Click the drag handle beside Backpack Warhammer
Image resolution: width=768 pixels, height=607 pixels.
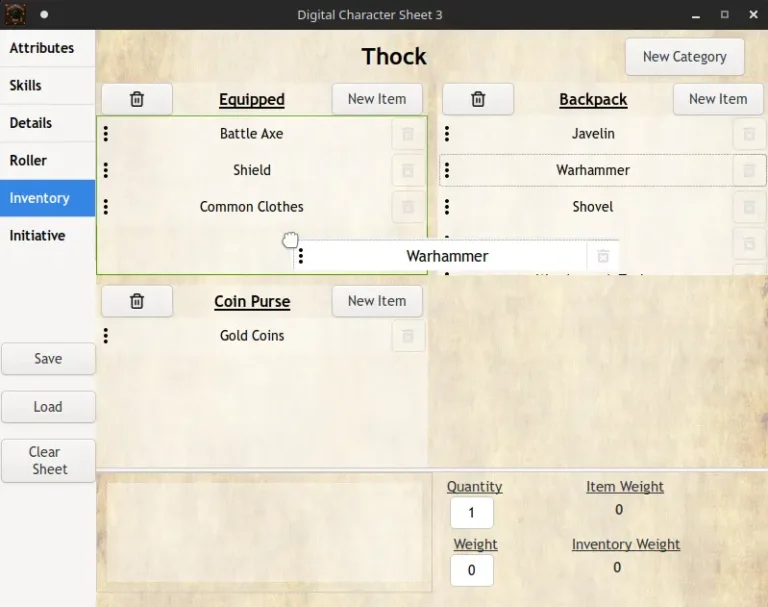(447, 170)
